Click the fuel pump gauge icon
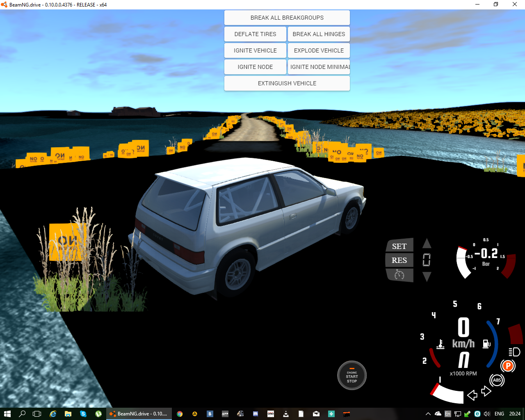The height and width of the screenshot is (420, 525). pyautogui.click(x=486, y=344)
